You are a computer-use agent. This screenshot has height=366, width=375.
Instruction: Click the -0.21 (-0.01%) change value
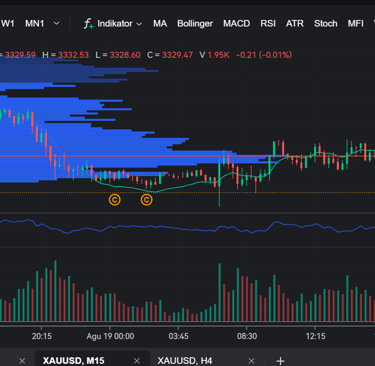(264, 55)
